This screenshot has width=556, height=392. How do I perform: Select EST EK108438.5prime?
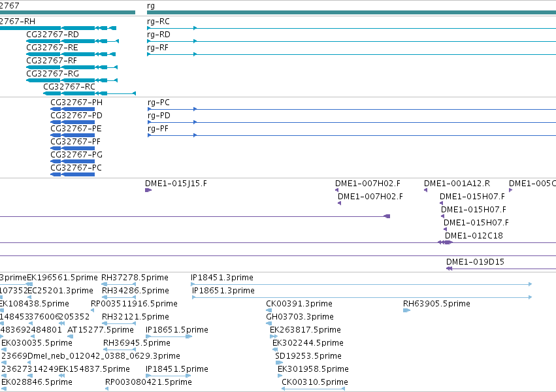click(x=2, y=310)
